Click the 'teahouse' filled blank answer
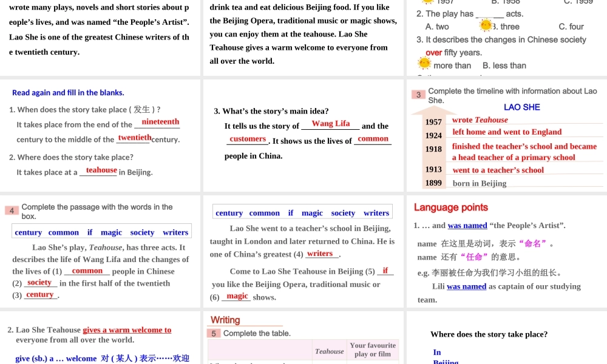This screenshot has width=607, height=364. [x=101, y=170]
